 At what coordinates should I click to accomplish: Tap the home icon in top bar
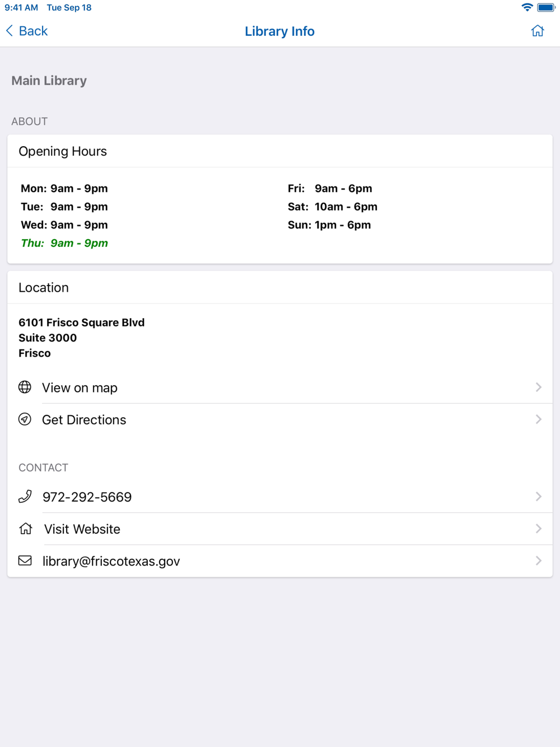(538, 31)
